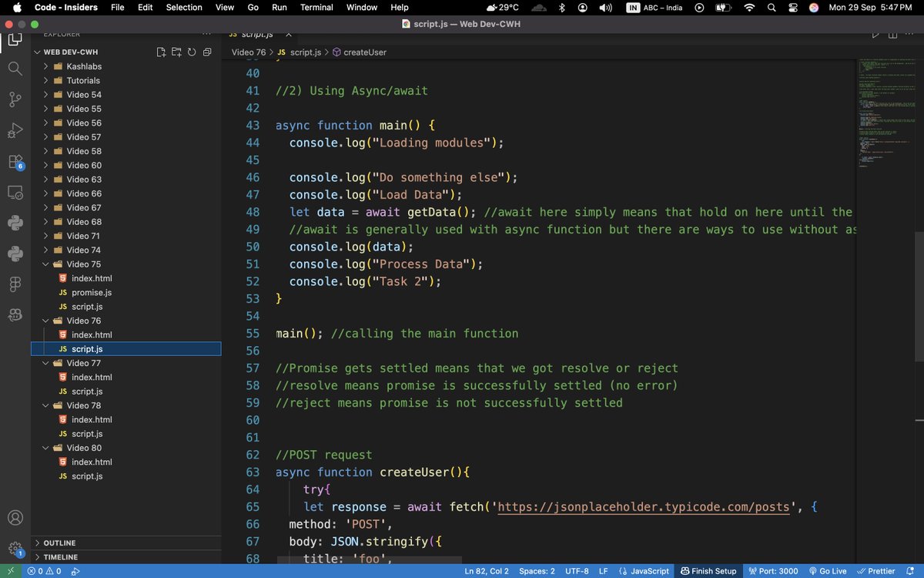This screenshot has width=924, height=578.
Task: Open the Search view in activity bar
Action: coord(15,69)
